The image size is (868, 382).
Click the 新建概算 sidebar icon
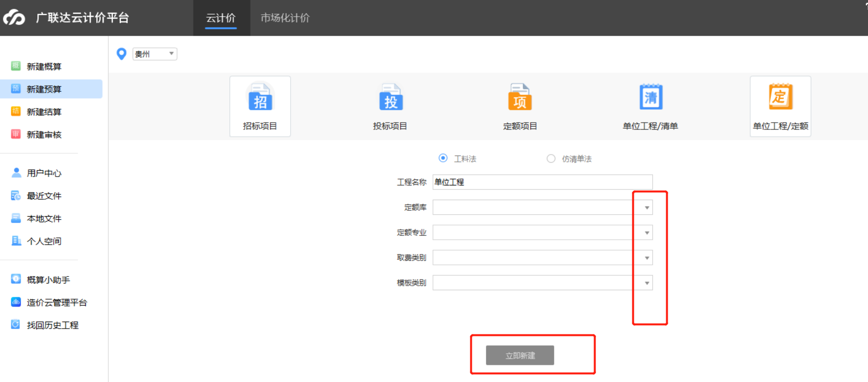[x=16, y=66]
